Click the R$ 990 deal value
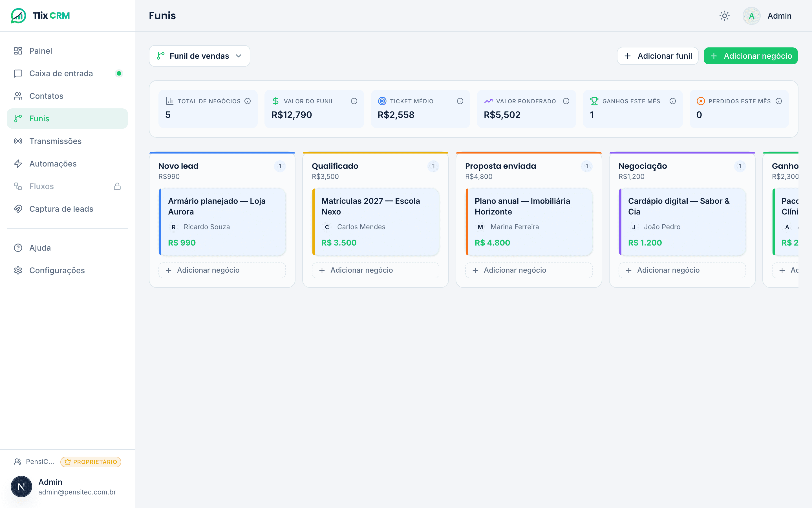This screenshot has width=812, height=508. pyautogui.click(x=182, y=243)
